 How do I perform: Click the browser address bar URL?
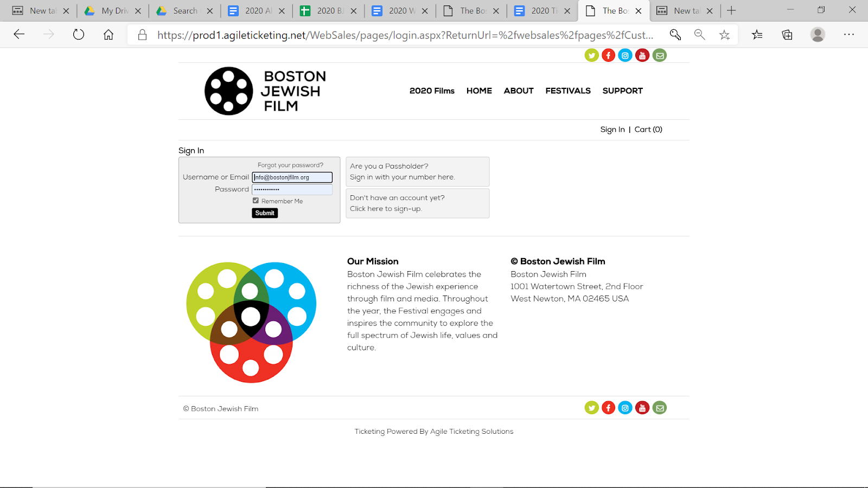coord(405,35)
